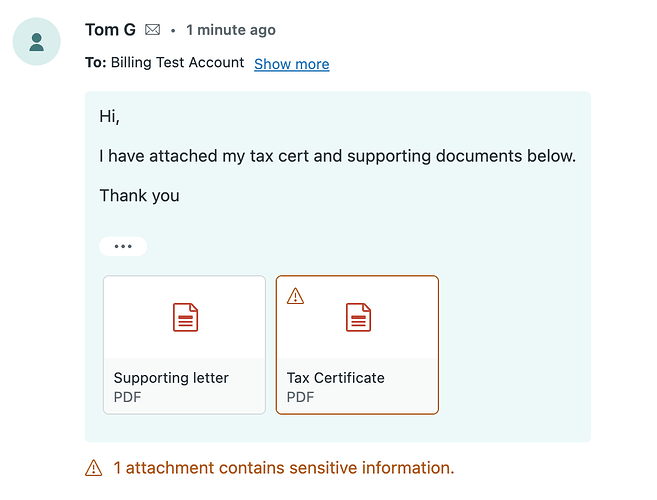Image resolution: width=657 pixels, height=500 pixels.
Task: Click the sender name Tom G
Action: [110, 30]
